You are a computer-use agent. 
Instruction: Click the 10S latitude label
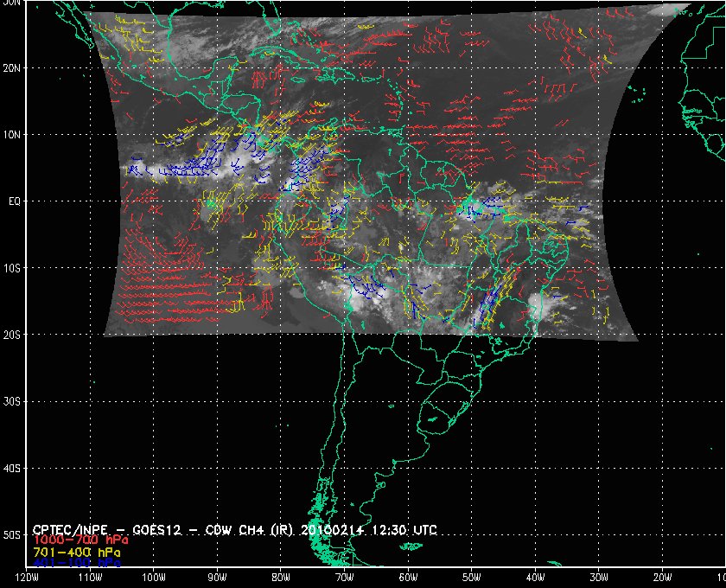tap(11, 268)
